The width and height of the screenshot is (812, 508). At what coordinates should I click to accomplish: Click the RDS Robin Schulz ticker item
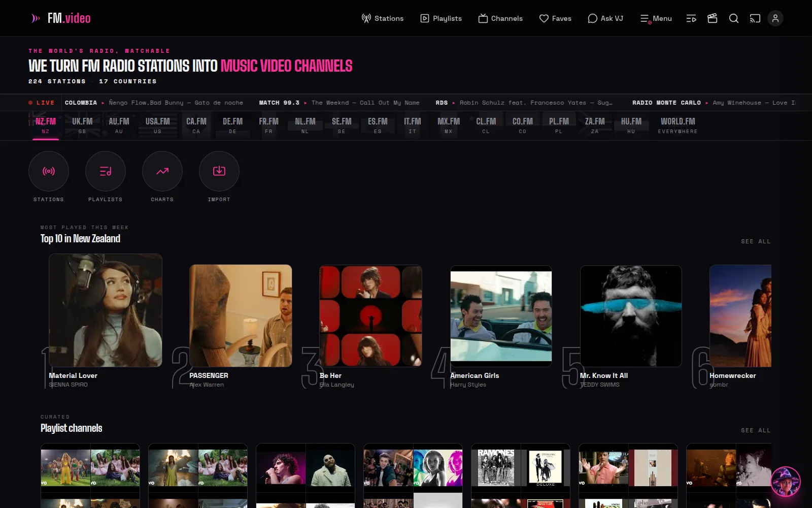(524, 103)
